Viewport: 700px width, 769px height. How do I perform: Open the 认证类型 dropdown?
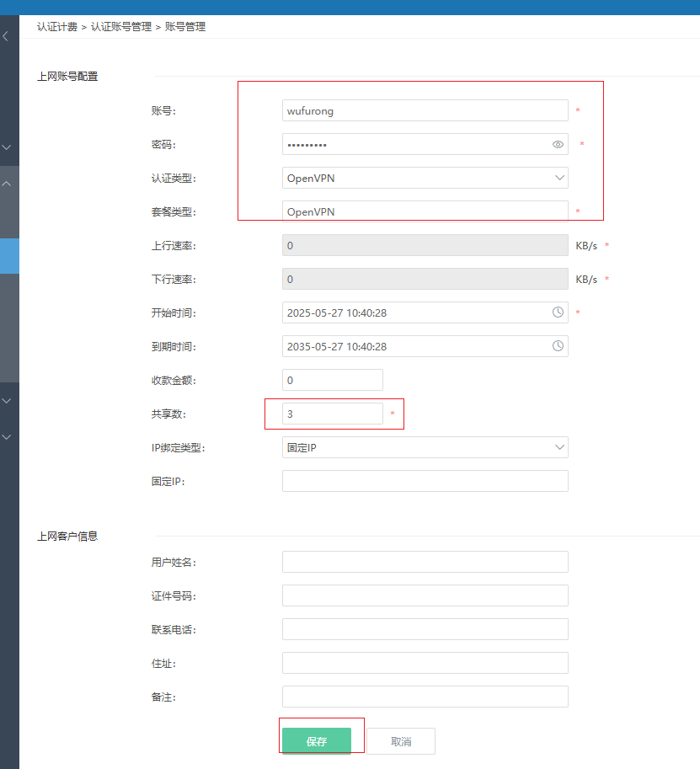(x=425, y=178)
